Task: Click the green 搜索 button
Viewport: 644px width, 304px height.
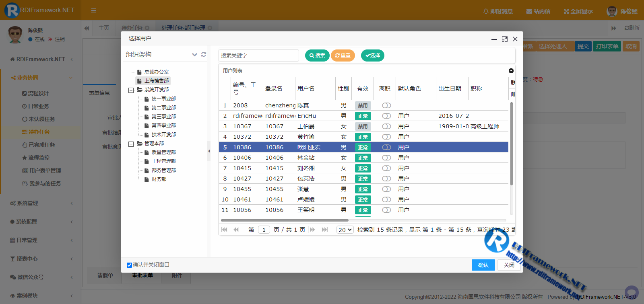Action: tap(317, 55)
